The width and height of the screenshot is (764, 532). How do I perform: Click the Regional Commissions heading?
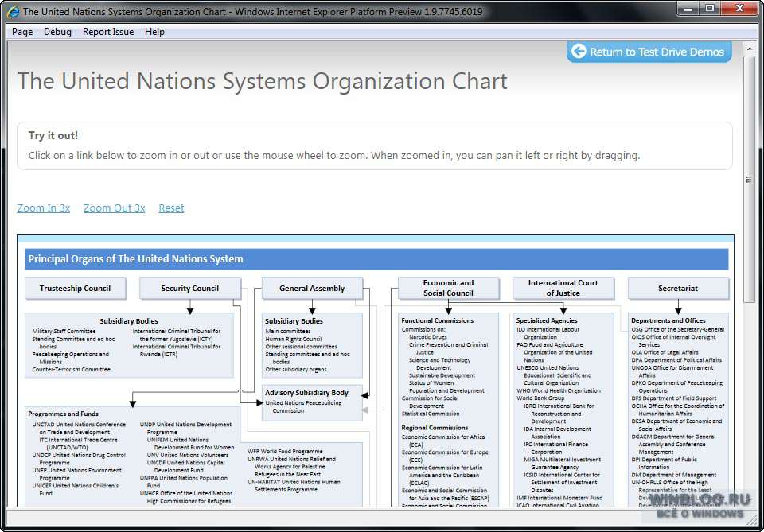[x=435, y=428]
